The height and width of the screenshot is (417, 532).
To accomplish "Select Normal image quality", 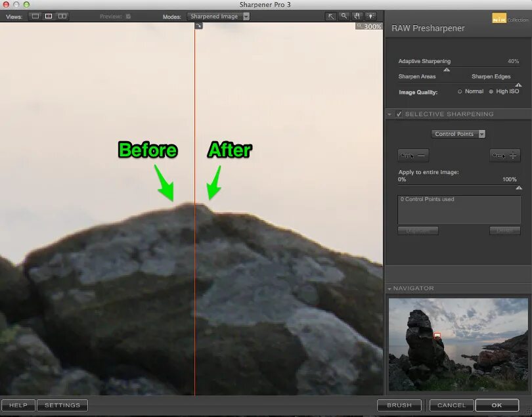I will pos(460,92).
